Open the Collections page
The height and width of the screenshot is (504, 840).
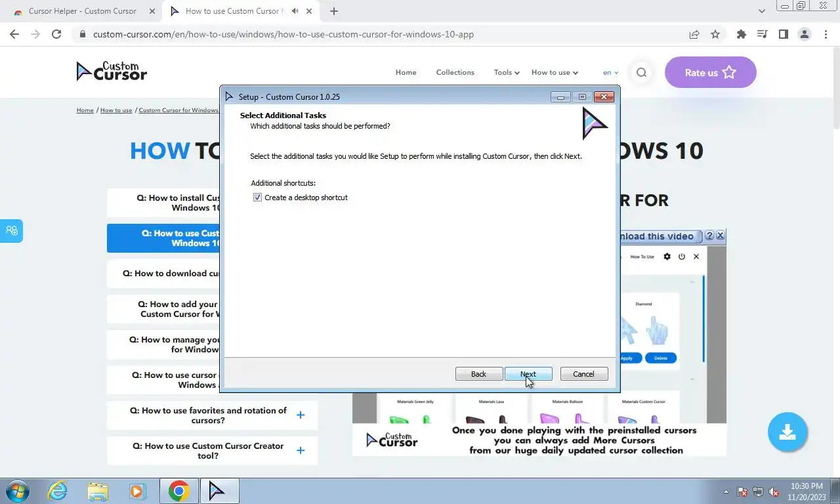[x=455, y=72]
